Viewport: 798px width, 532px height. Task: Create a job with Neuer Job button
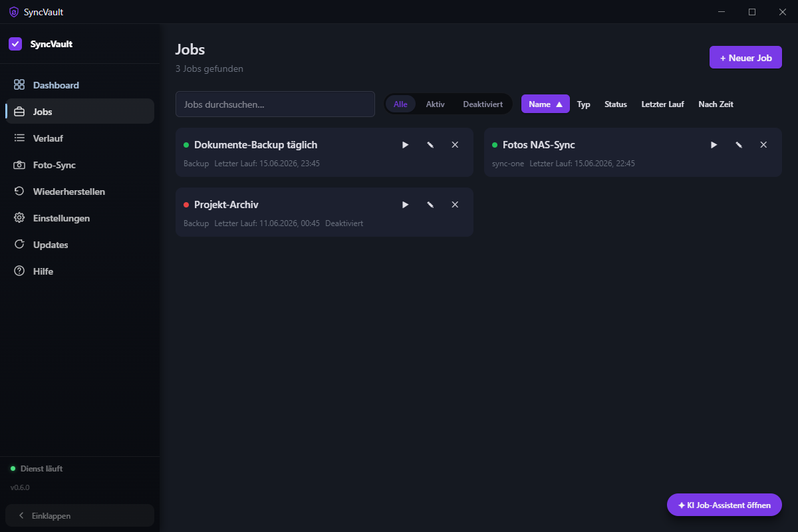point(745,58)
